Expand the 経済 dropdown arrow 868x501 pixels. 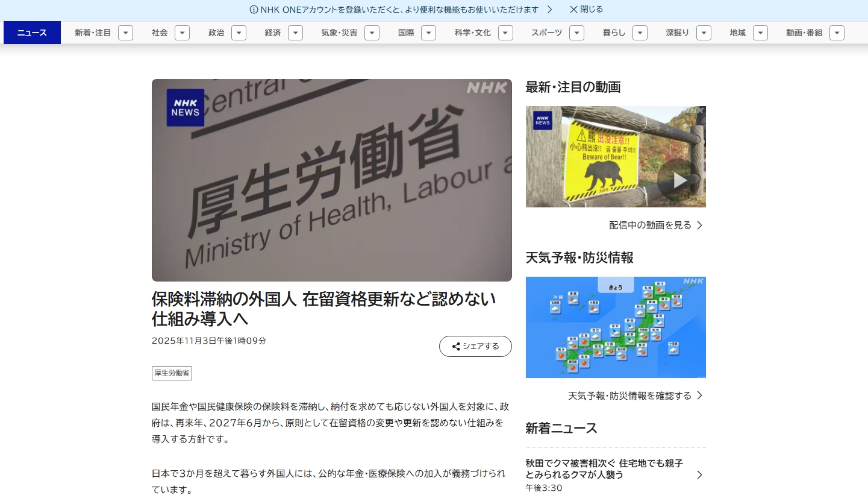pos(295,33)
